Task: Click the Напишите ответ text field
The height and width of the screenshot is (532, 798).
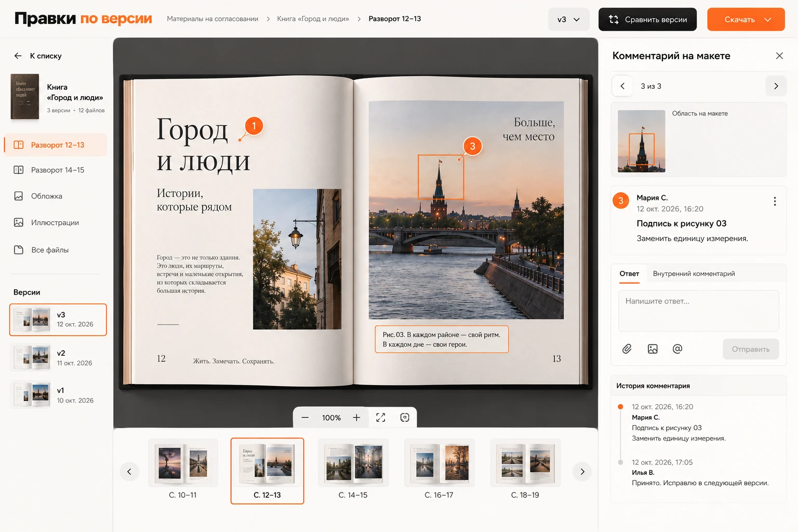Action: click(698, 311)
